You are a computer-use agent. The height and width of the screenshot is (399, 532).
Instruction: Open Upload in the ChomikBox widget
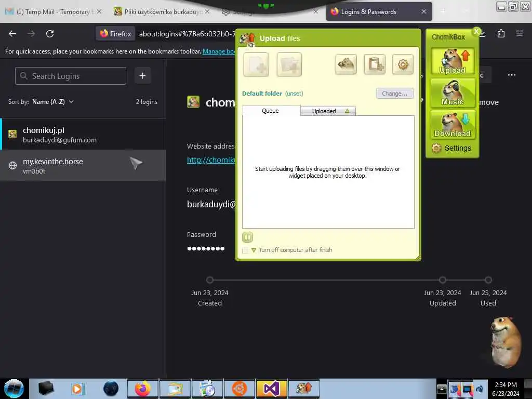(x=453, y=61)
